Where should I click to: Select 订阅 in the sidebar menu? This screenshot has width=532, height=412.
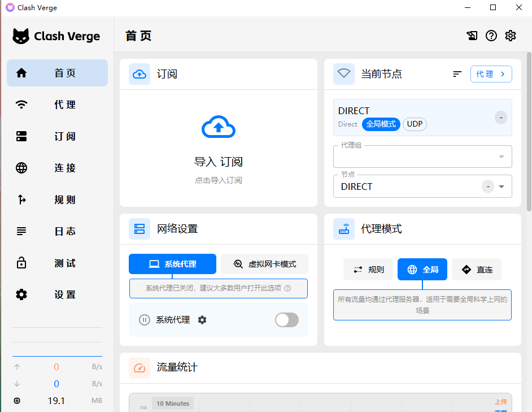(x=56, y=136)
